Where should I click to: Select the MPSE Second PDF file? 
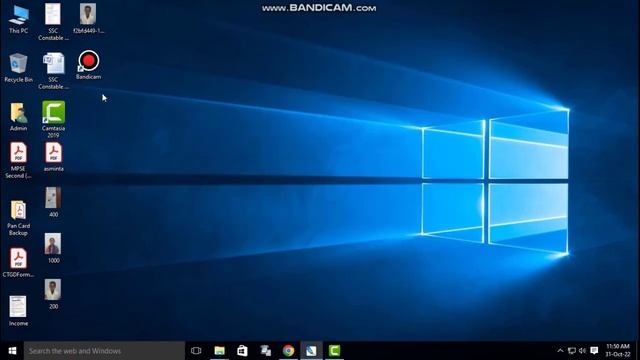[18, 160]
